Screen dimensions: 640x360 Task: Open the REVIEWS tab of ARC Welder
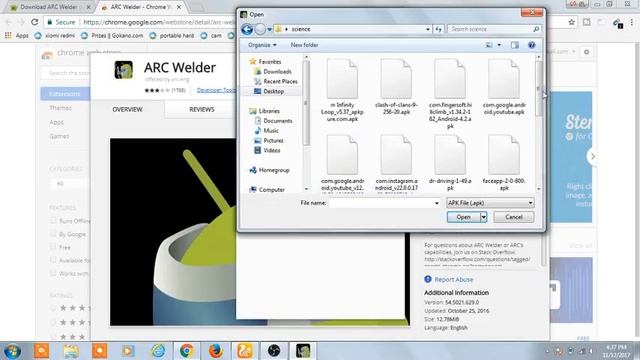(202, 109)
